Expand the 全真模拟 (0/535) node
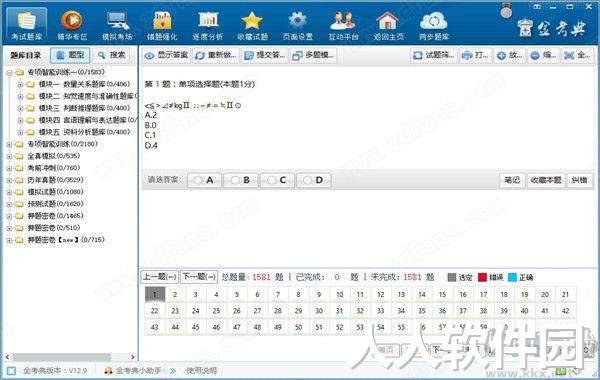The image size is (600, 380). (9, 157)
